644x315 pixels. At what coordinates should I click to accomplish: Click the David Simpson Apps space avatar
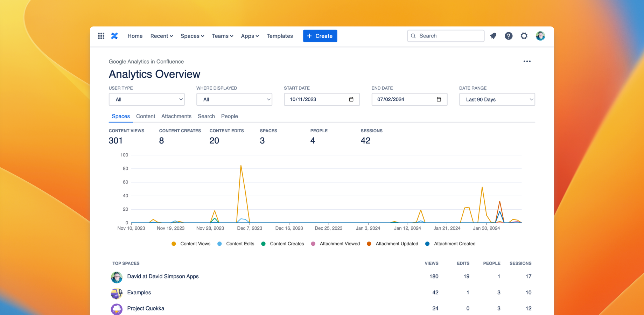pos(117,277)
